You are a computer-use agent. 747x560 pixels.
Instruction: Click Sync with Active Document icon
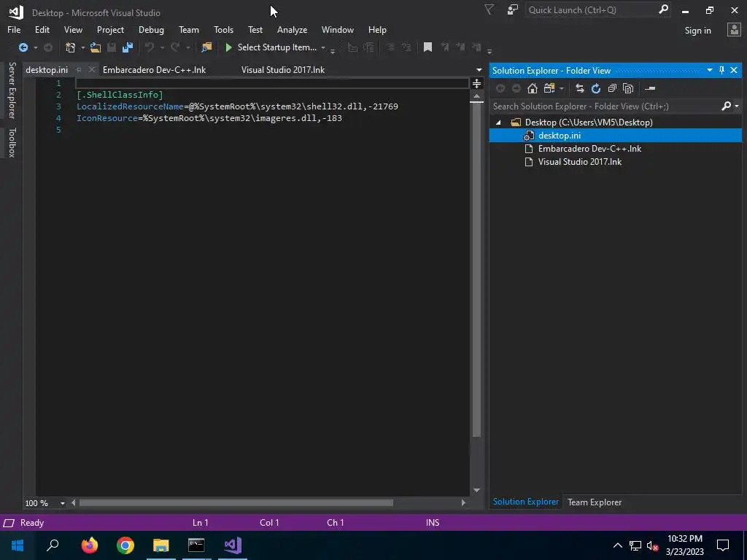[x=579, y=88]
